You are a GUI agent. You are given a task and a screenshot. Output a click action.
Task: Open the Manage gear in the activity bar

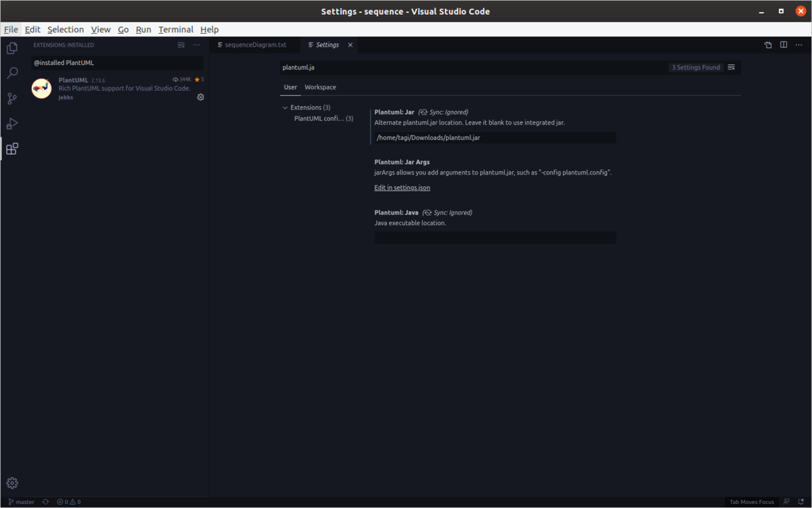[x=12, y=483]
